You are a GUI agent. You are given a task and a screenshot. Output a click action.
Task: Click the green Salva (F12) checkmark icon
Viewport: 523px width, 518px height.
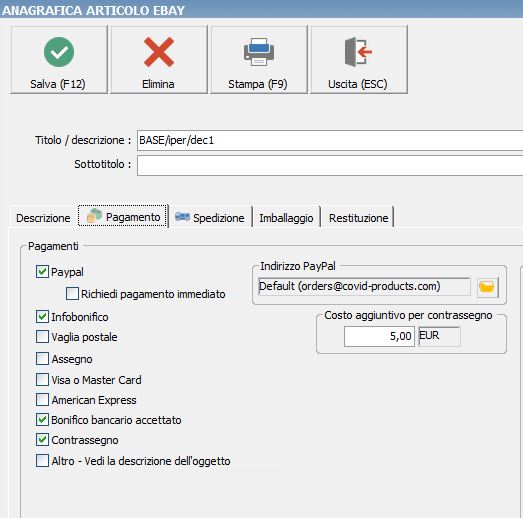(x=59, y=52)
